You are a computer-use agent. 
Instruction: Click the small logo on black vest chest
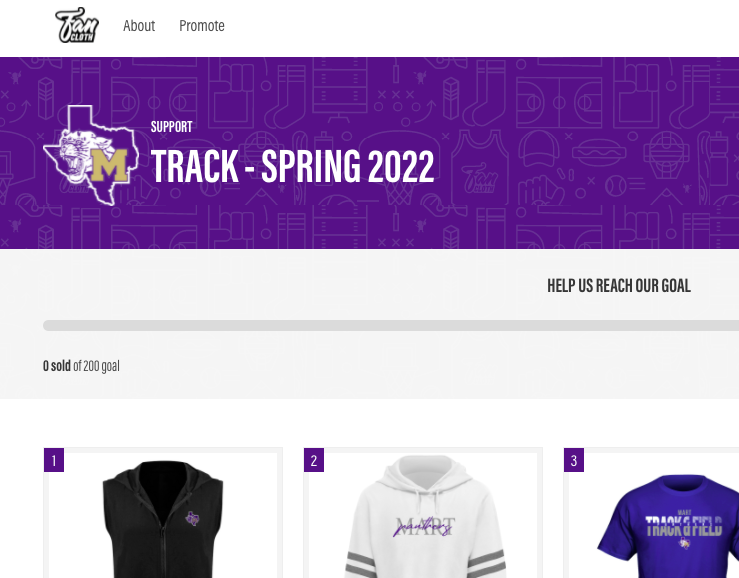point(192,518)
